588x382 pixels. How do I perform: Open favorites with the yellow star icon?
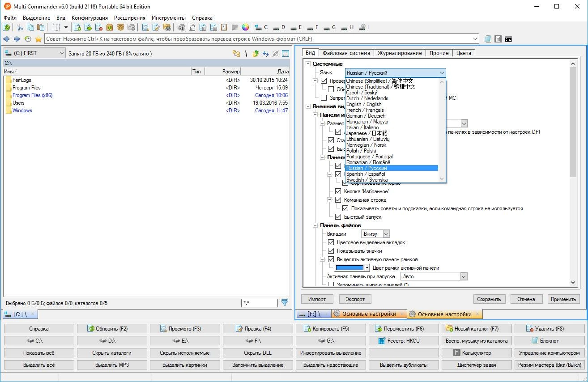pos(38,39)
